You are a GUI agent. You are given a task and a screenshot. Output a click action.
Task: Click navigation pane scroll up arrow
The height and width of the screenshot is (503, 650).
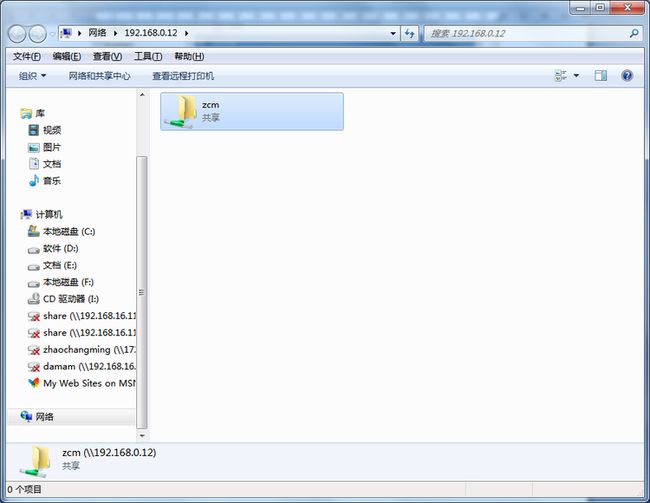click(142, 95)
